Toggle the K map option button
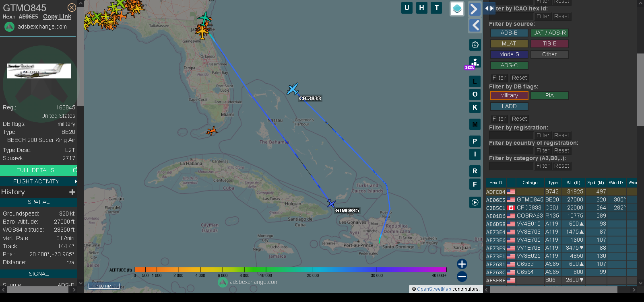Viewport: 644px width, 302px height. [x=475, y=107]
